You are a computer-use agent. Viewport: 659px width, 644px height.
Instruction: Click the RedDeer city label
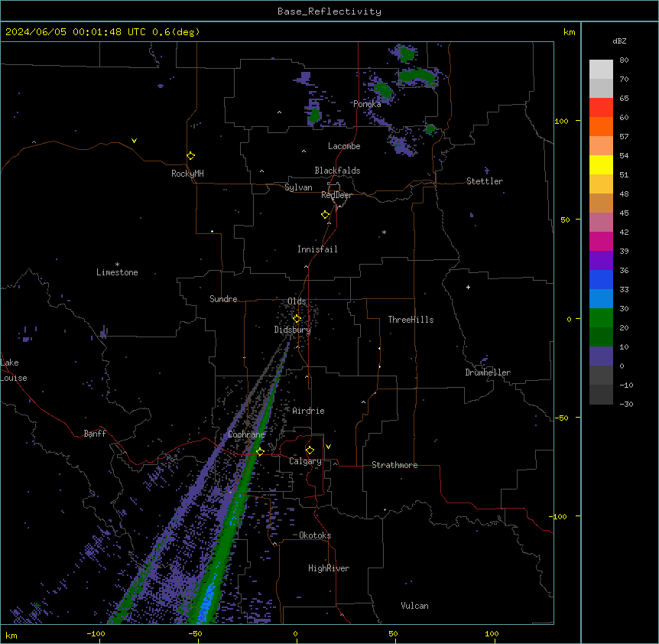coord(336,195)
